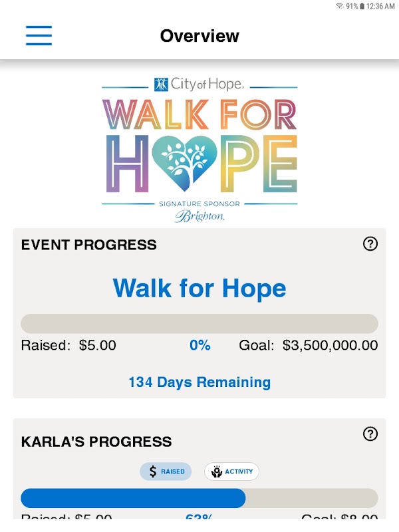Tap the City of Hope logo
The height and width of the screenshot is (532, 399).
[x=199, y=84]
